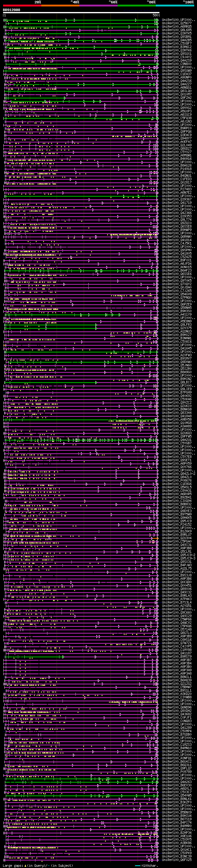Select hit label UniRef100_A1DL75
Image resolution: width=197 pixels, height=868 pixels.
[x=177, y=568]
